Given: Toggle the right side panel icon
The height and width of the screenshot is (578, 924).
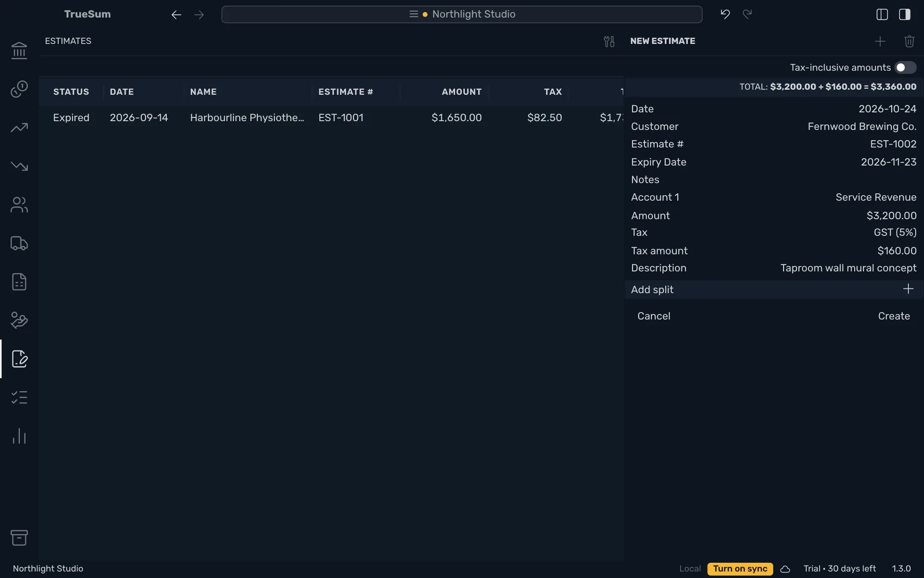Looking at the screenshot, I should (x=905, y=14).
